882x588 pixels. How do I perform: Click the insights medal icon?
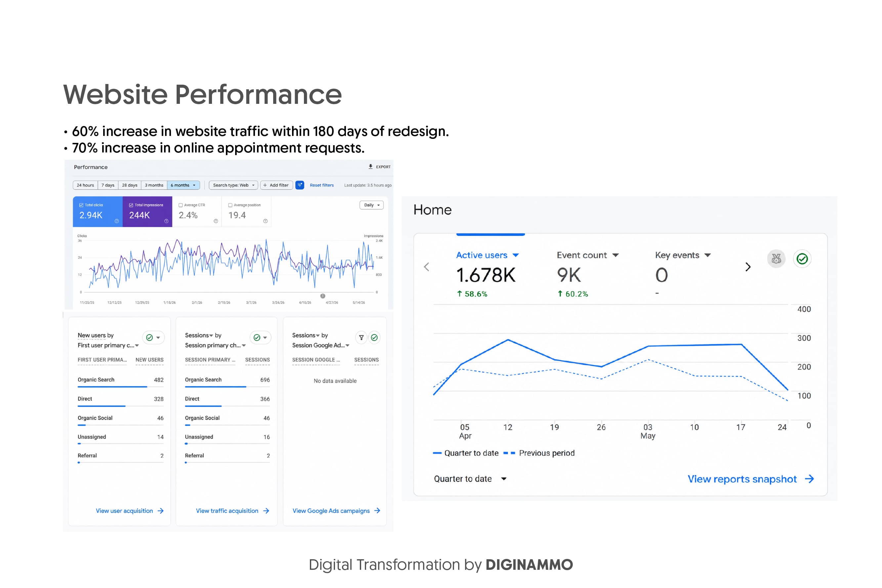[x=776, y=259]
